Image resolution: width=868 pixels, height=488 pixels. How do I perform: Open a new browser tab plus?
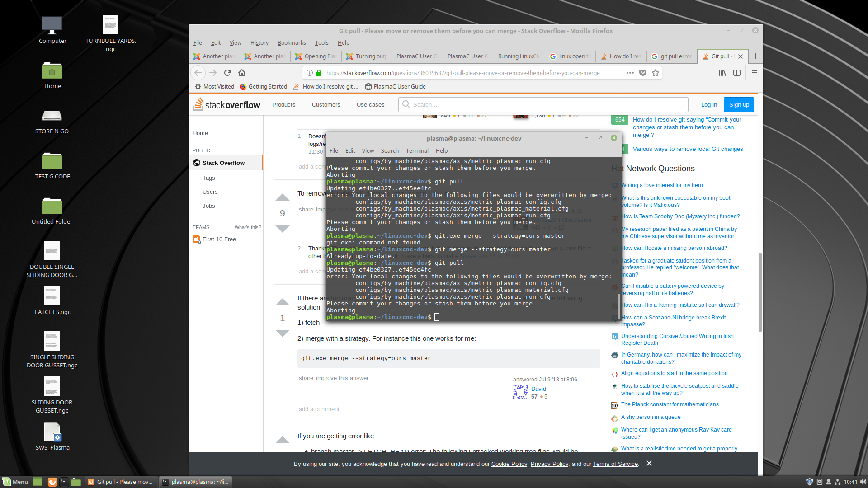755,56
